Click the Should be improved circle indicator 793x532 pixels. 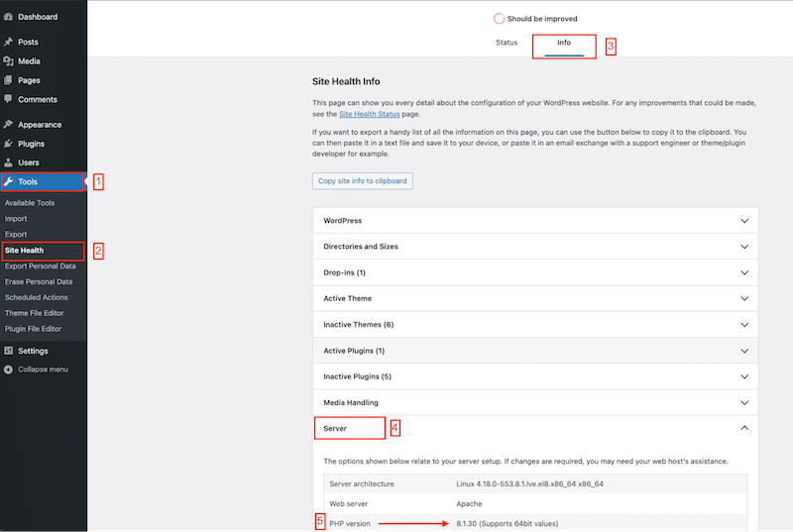coord(499,19)
